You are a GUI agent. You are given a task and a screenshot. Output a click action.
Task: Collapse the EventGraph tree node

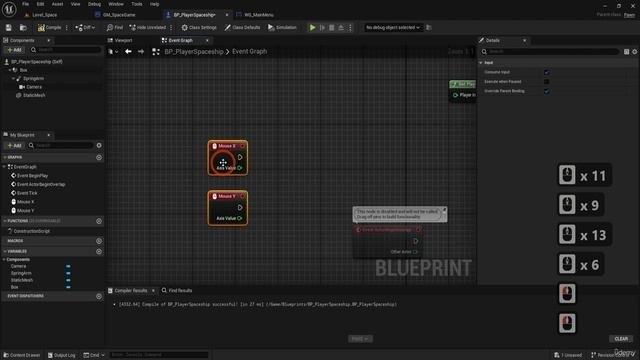point(4,167)
